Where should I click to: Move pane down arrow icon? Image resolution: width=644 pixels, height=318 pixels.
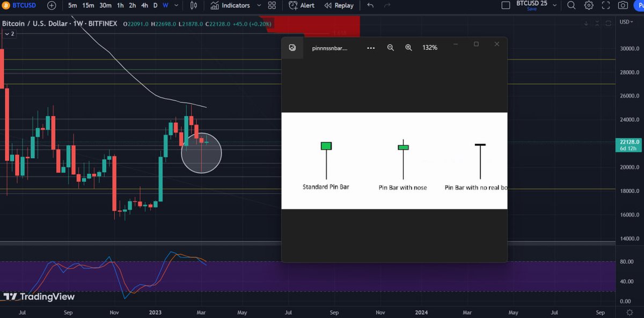click(587, 24)
